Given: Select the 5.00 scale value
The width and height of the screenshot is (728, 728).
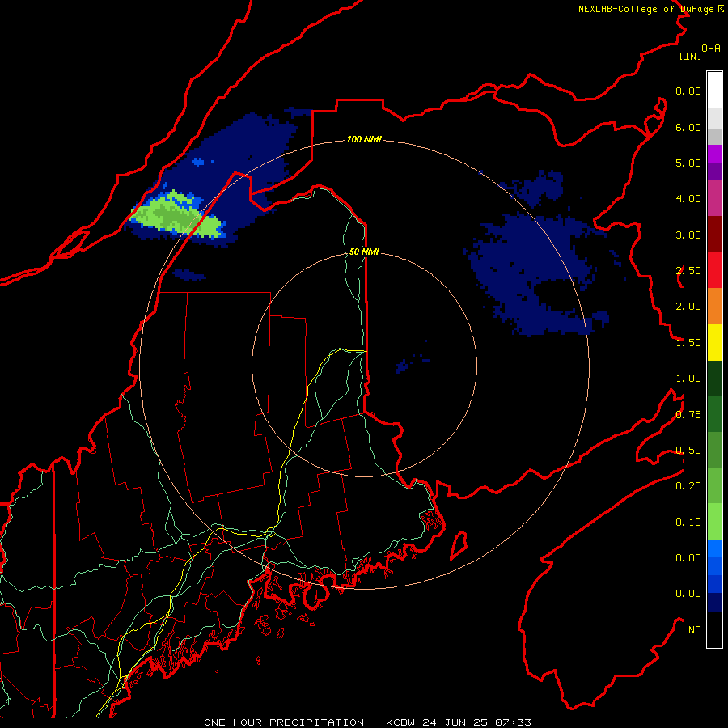Looking at the screenshot, I should 688,163.
